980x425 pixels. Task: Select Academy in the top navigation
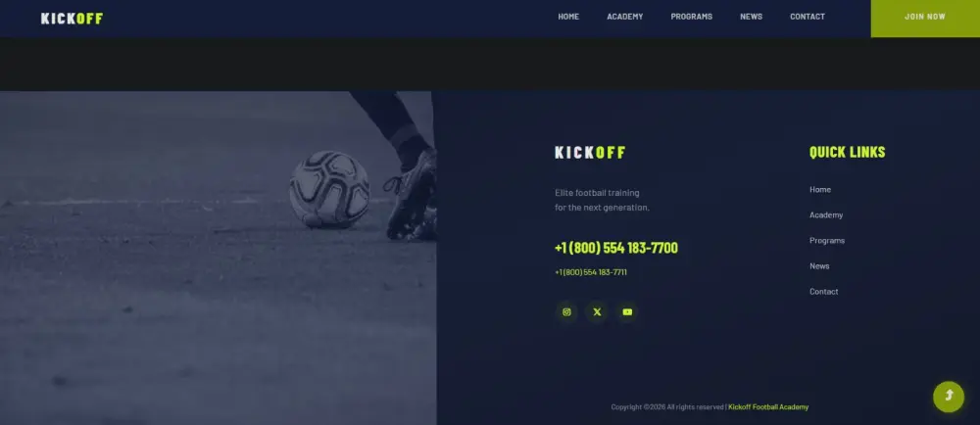click(x=624, y=17)
